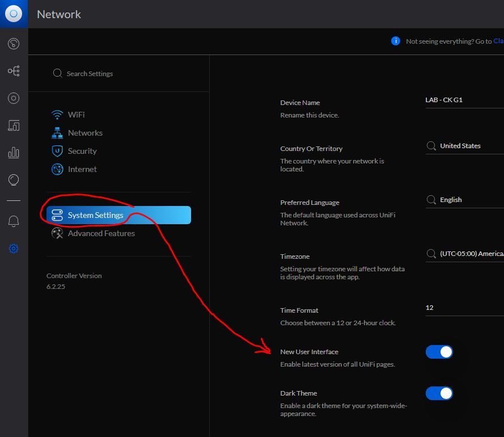Click the UniFi logo icon
Viewport: 504px width, 437px height.
point(14,14)
